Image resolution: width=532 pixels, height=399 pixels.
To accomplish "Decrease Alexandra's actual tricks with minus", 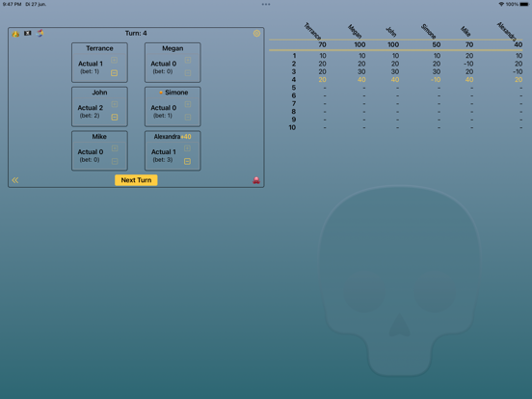I will point(187,161).
